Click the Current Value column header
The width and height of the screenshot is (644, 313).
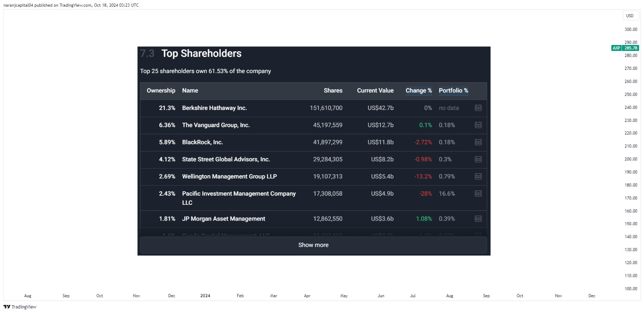pos(375,91)
